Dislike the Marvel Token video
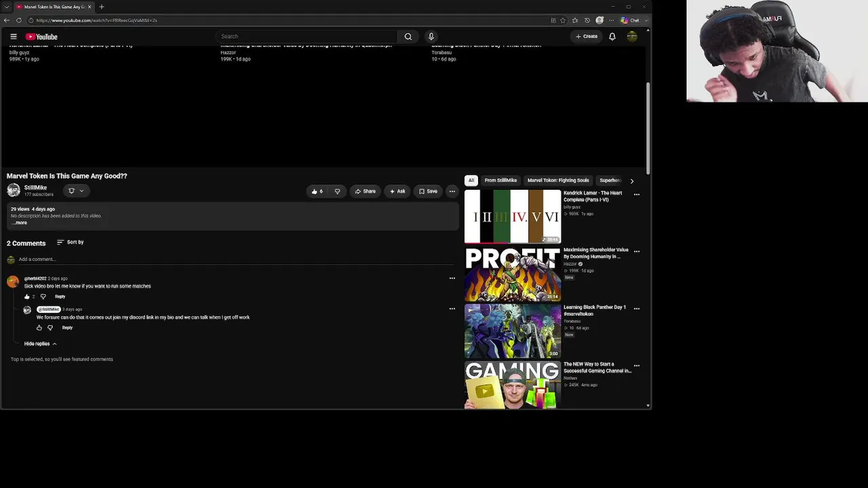Screen dimensions: 868x488 coord(337,191)
